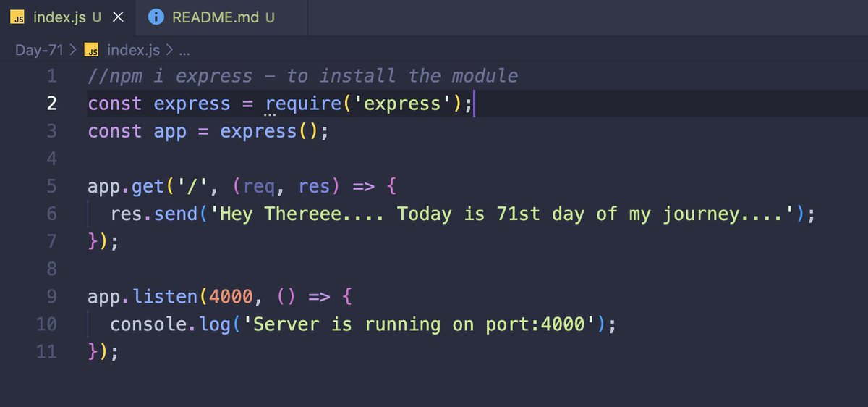
Task: Open the README.md tab
Action: pyautogui.click(x=222, y=17)
